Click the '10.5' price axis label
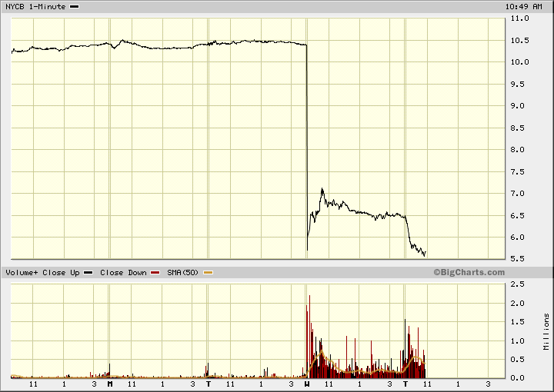554x392 pixels. (519, 40)
